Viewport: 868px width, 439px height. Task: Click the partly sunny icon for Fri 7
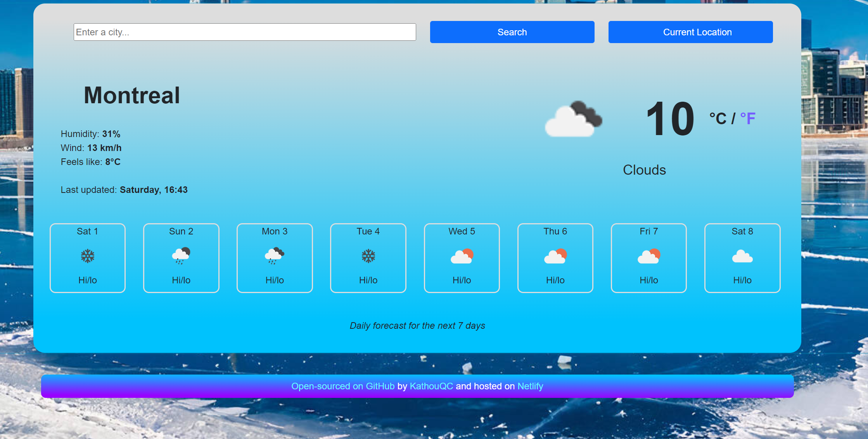[x=648, y=256]
